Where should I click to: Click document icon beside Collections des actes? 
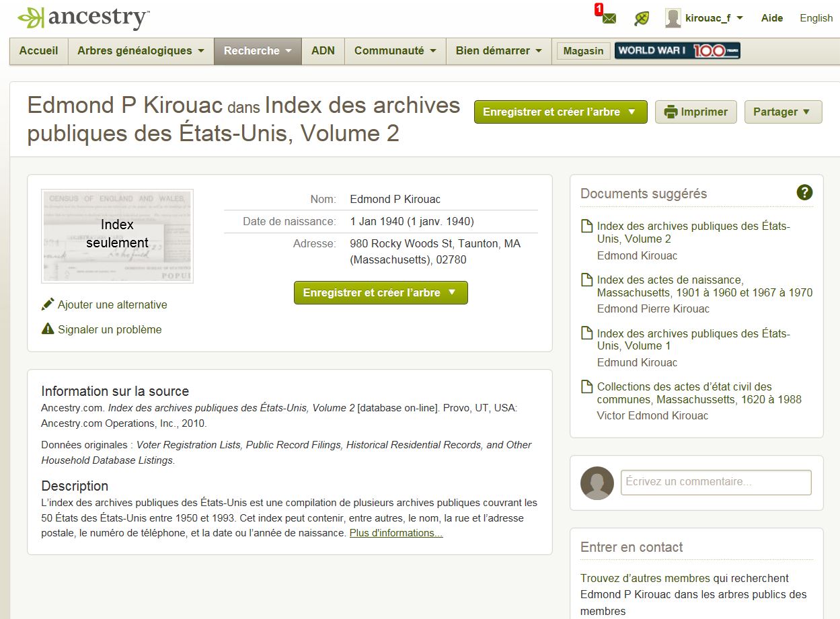point(586,386)
